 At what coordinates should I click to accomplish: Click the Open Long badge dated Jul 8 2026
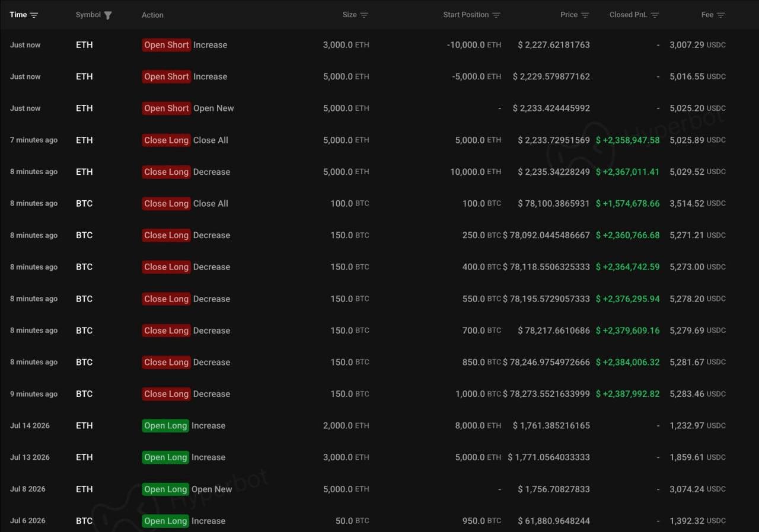tap(165, 489)
